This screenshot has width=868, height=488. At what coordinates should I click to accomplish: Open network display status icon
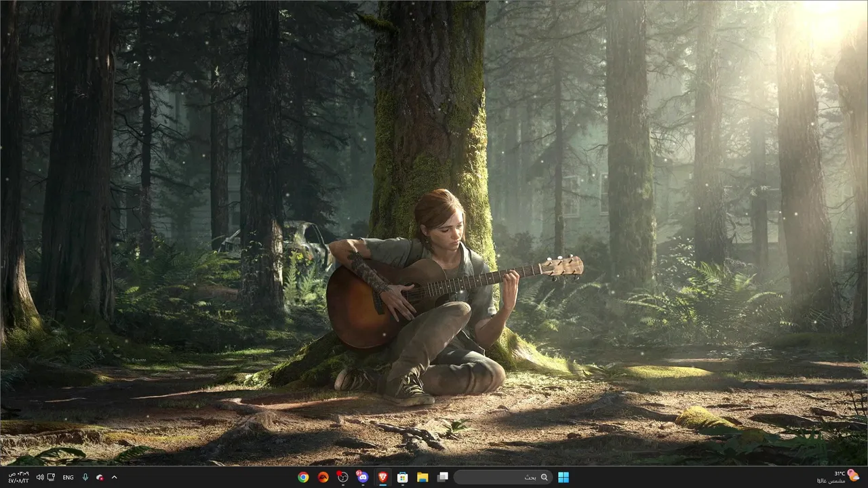coord(52,477)
